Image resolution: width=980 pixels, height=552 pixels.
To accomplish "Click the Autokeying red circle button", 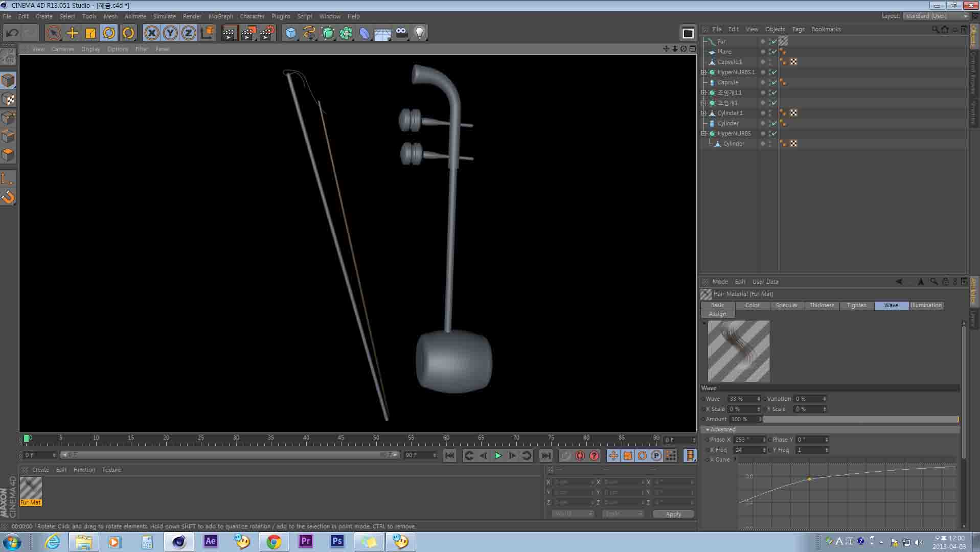I will click(x=580, y=455).
